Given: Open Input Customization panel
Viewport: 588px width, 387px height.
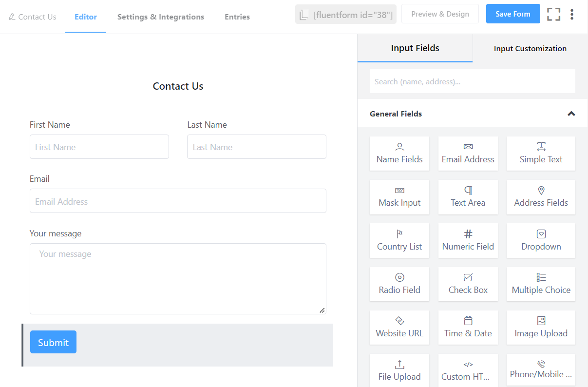Looking at the screenshot, I should [530, 48].
